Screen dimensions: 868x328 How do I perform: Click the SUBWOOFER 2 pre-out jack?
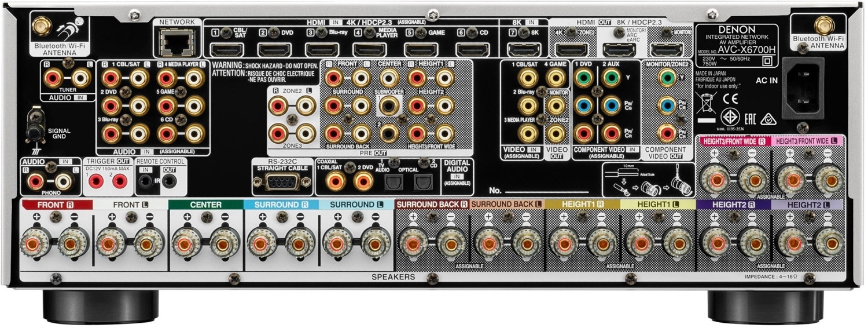[389, 133]
